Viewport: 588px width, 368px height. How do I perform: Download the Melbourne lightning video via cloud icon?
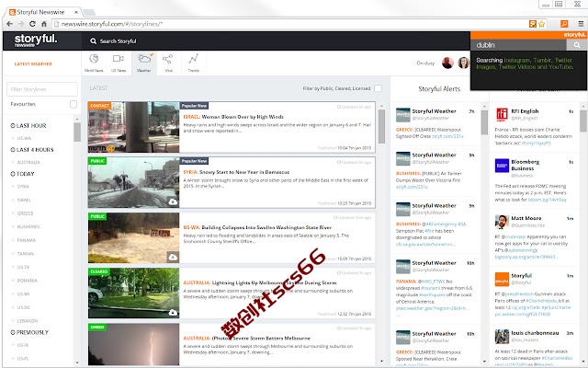coord(173,313)
